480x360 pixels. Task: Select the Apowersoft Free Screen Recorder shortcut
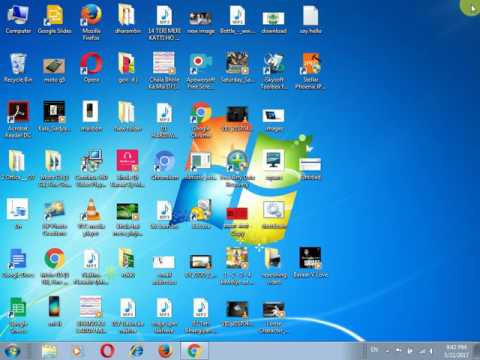[x=200, y=72]
